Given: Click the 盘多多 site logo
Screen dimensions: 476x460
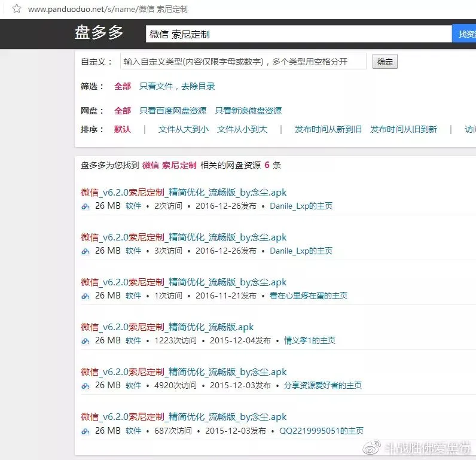Looking at the screenshot, I should point(99,32).
